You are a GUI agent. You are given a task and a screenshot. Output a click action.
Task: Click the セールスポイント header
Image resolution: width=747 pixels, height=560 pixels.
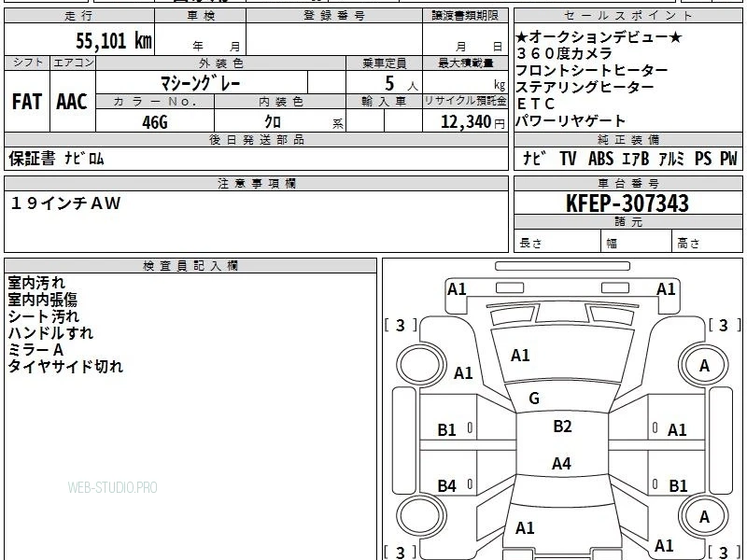[627, 16]
